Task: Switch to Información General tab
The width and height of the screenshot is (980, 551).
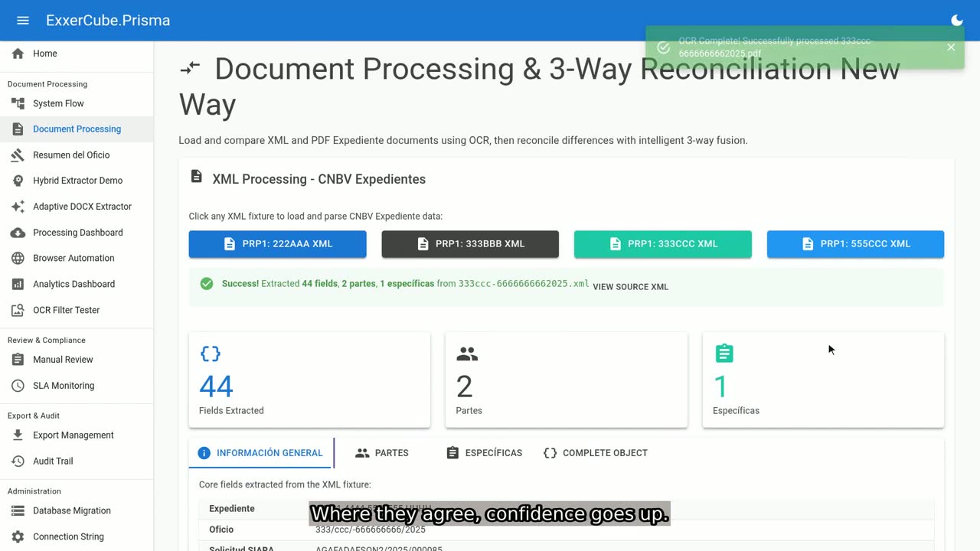Action: click(x=261, y=453)
